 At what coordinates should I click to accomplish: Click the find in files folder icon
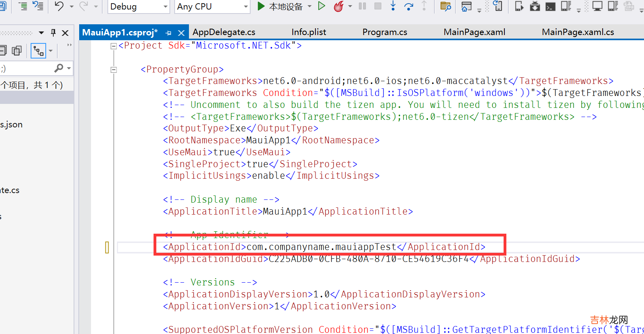(x=446, y=6)
